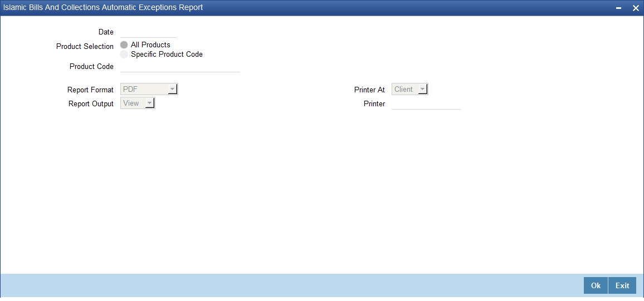This screenshot has width=644, height=301.
Task: Open the Printer At Client dropdown
Action: (410, 89)
